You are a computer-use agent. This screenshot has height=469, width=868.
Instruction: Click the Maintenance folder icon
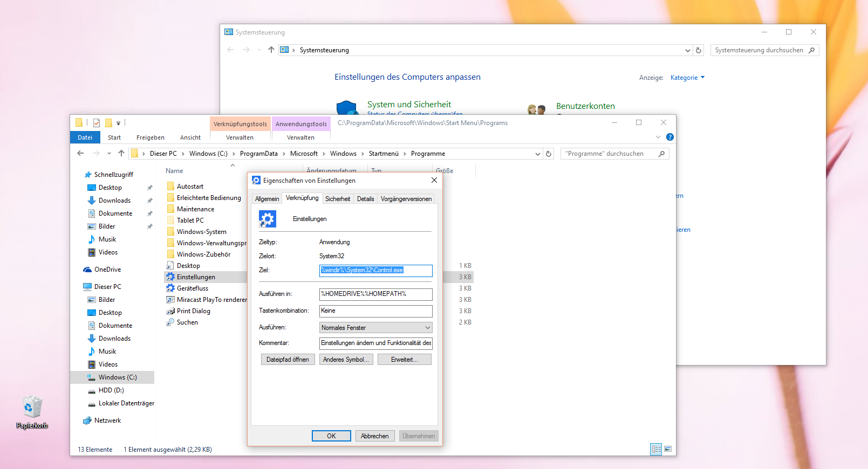coord(170,209)
